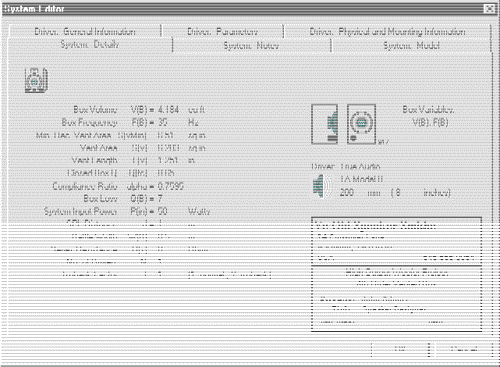The height and width of the screenshot is (367, 500).
Task: Click the OK button
Action: [x=400, y=349]
